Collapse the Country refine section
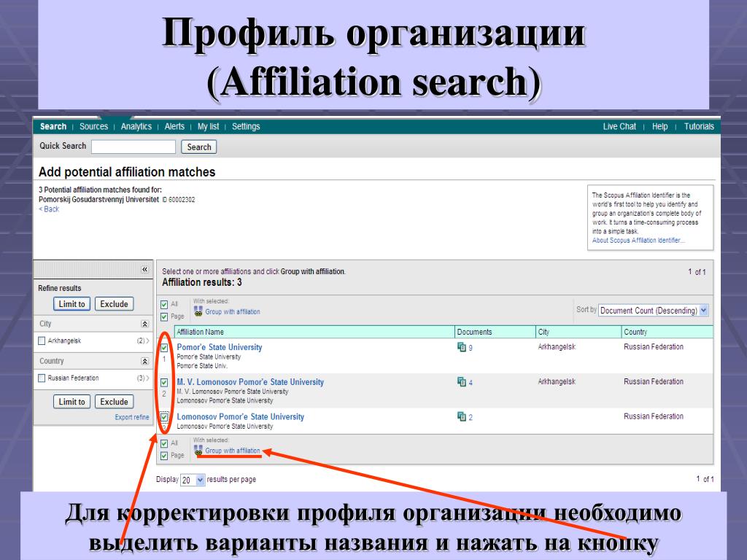This screenshot has width=747, height=560. (145, 362)
